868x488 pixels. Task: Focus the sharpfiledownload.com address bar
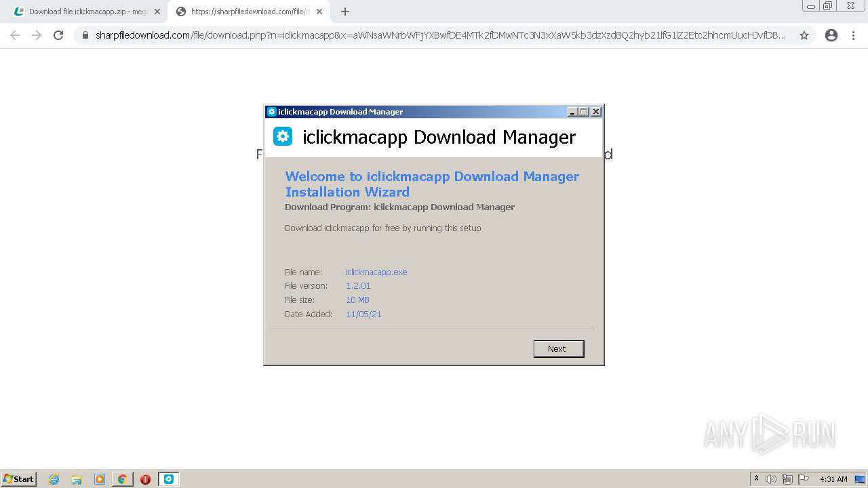tap(441, 35)
